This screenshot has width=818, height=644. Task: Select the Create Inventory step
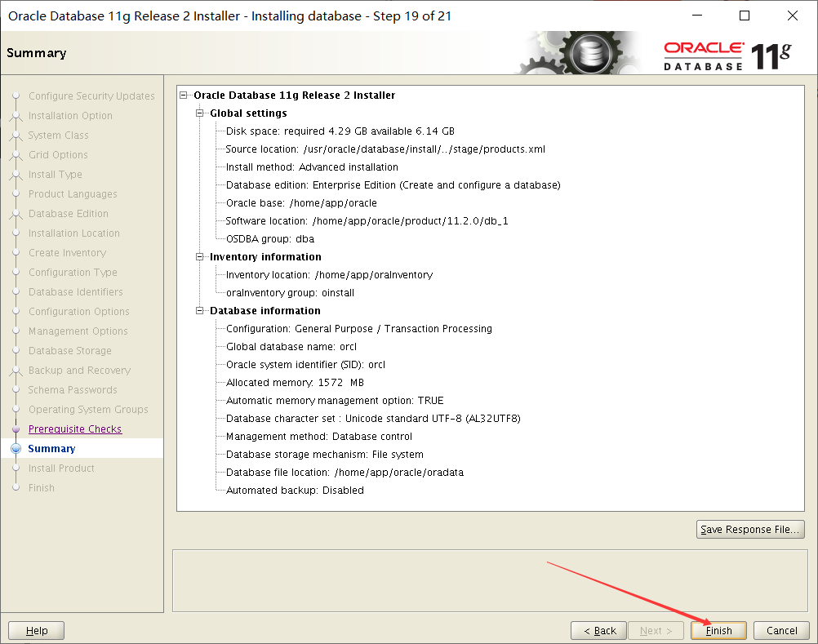point(67,252)
